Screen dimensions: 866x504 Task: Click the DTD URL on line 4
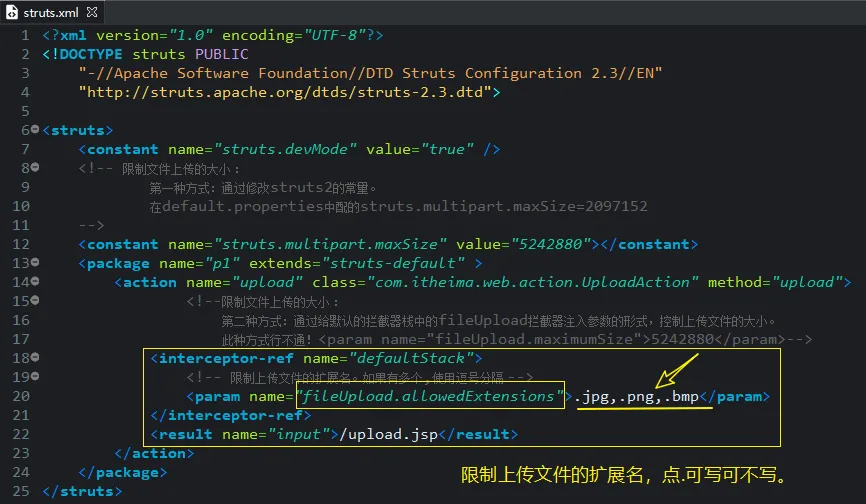coord(285,92)
